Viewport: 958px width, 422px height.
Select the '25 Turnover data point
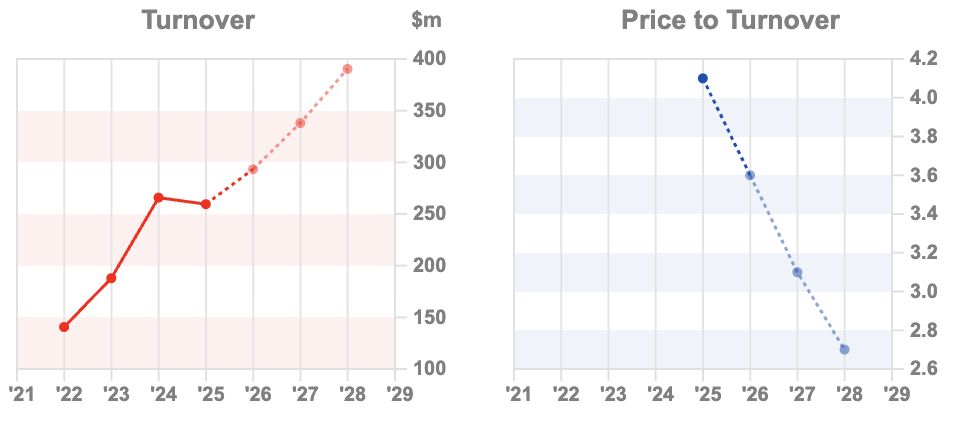point(205,204)
